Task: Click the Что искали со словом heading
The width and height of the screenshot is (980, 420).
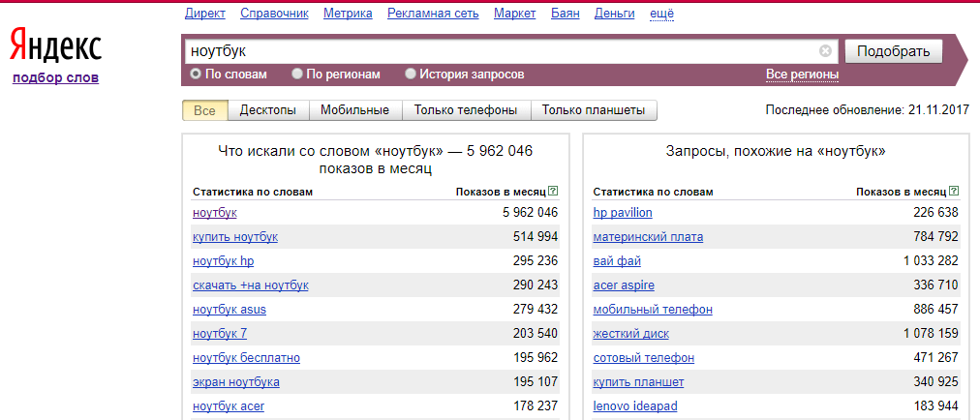Action: pyautogui.click(x=375, y=160)
